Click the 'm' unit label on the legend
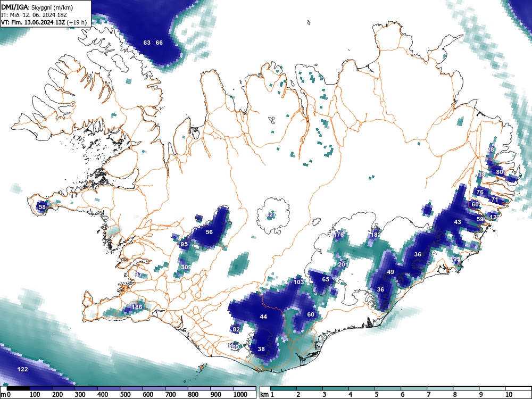The image size is (532, 399). click(x=3, y=395)
